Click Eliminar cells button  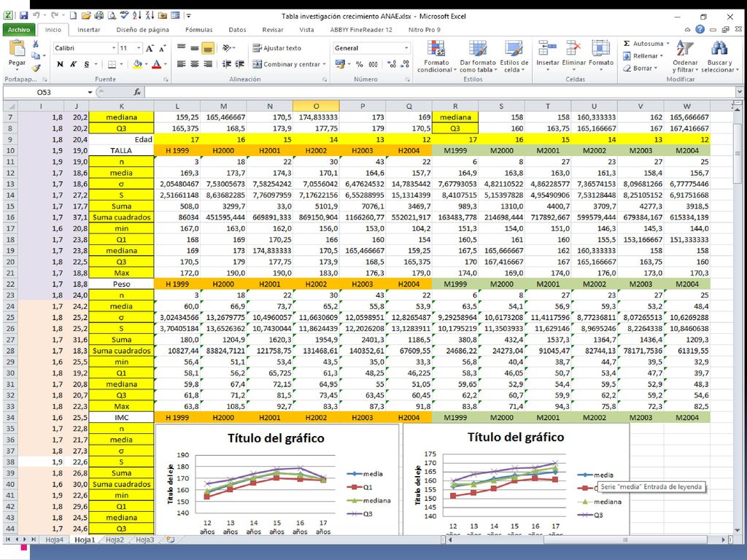click(573, 55)
